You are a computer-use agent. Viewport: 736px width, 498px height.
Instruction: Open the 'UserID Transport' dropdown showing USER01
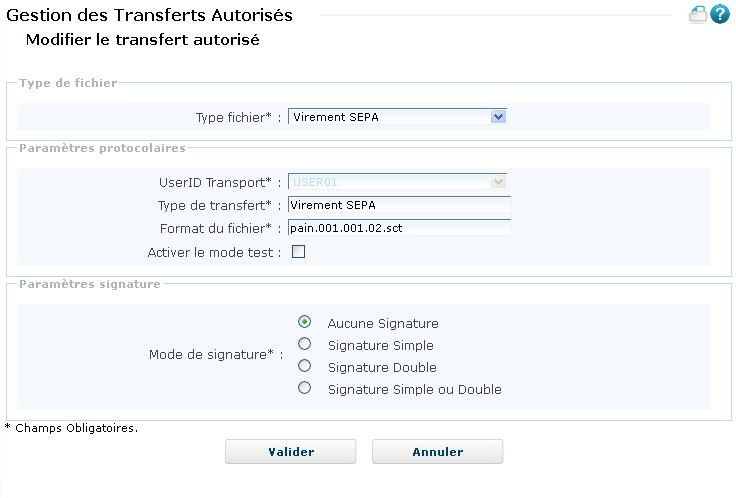tap(398, 182)
